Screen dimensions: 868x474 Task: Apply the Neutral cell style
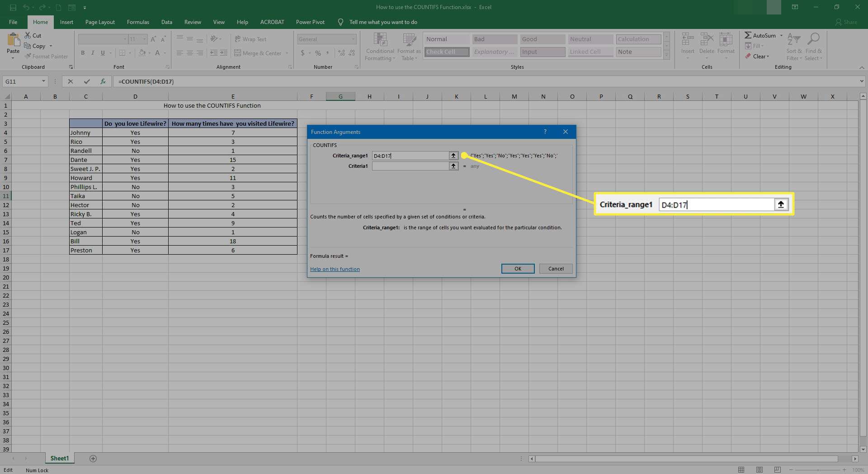(590, 39)
